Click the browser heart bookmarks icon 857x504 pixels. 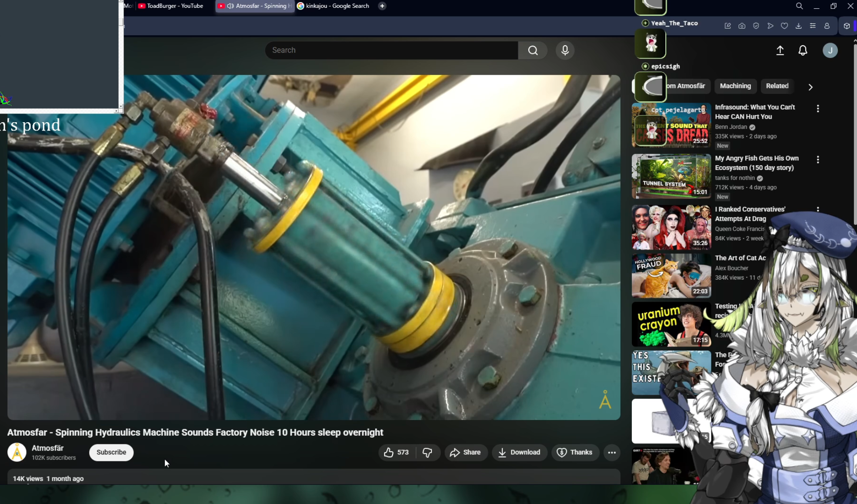click(784, 26)
